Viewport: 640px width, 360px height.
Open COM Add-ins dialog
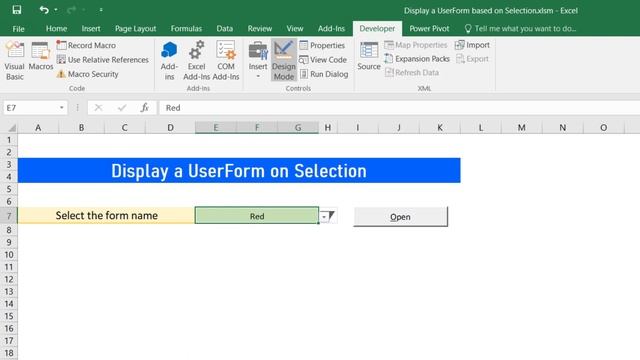click(226, 60)
